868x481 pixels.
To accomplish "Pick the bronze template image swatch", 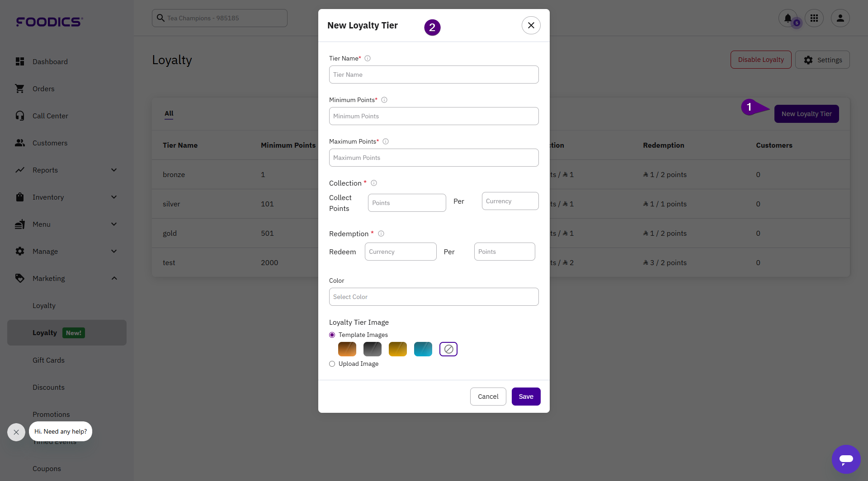I will tap(347, 349).
